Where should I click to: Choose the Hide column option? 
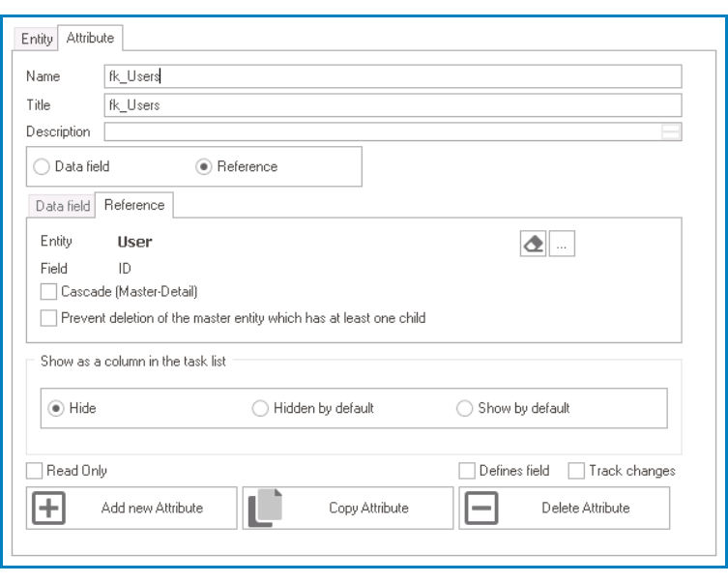coord(56,408)
